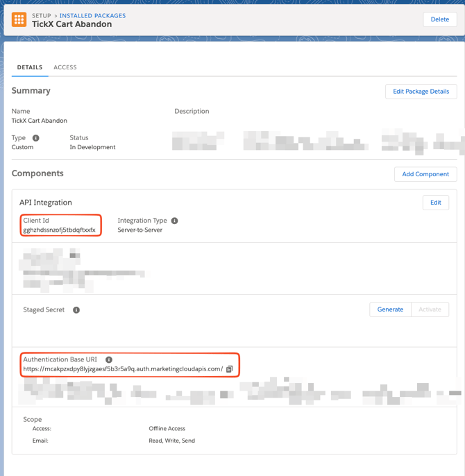Edit the API Integration component
The height and width of the screenshot is (476, 465).
coord(435,203)
